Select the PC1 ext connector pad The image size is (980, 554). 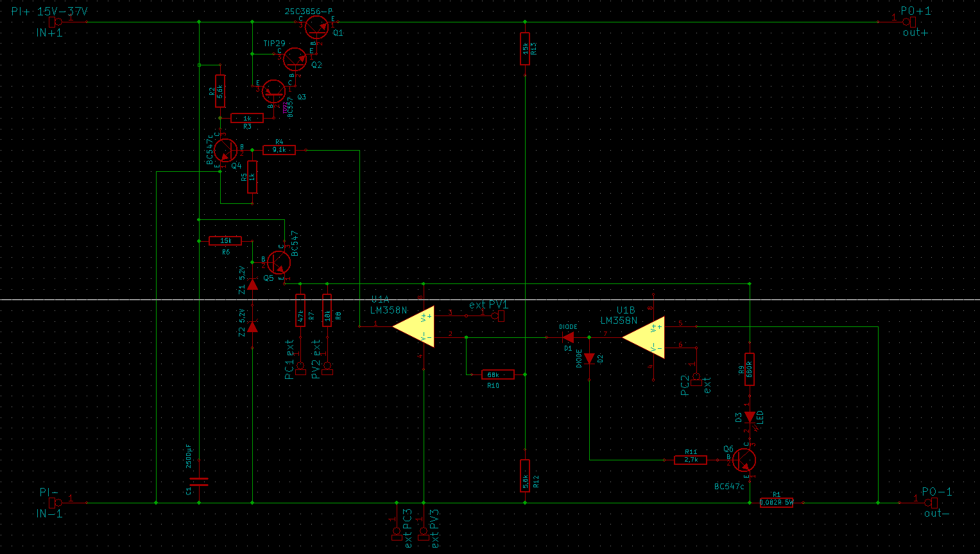[300, 367]
